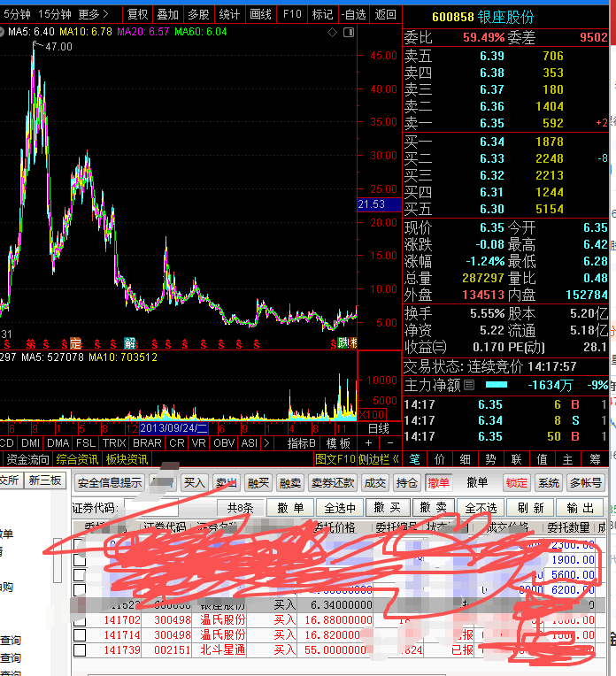616x676 pixels.
Task: Collapse the 侧边栏 sidebar
Action: pos(379,459)
